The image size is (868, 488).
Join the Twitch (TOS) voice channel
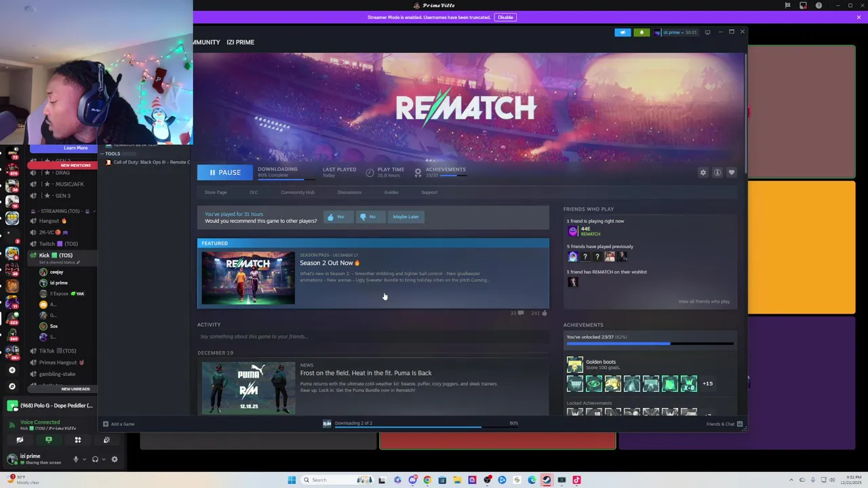tap(58, 244)
